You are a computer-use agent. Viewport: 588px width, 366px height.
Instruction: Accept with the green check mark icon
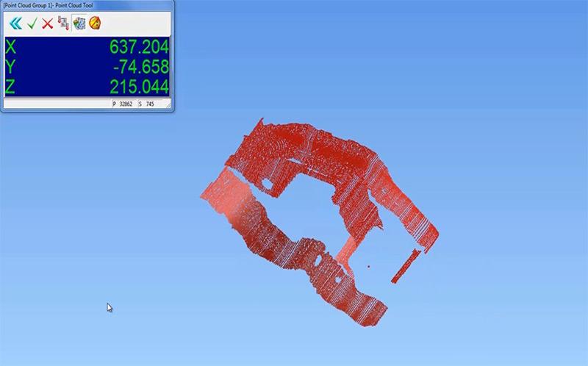32,24
